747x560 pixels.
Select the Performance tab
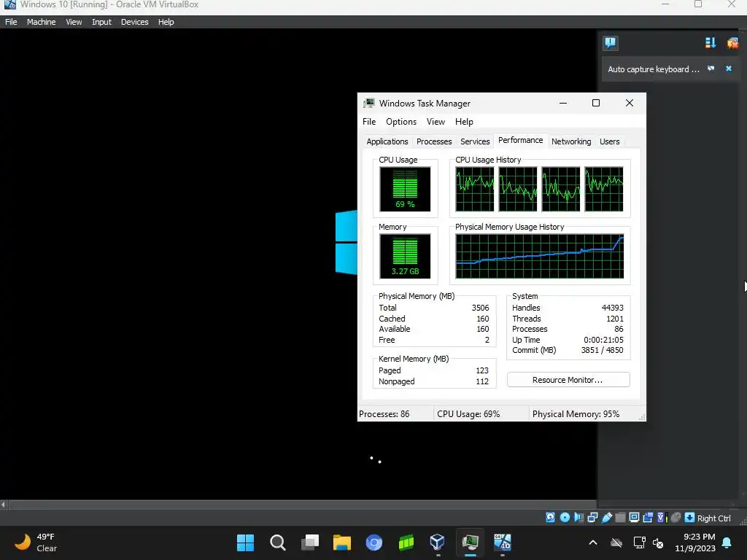520,140
